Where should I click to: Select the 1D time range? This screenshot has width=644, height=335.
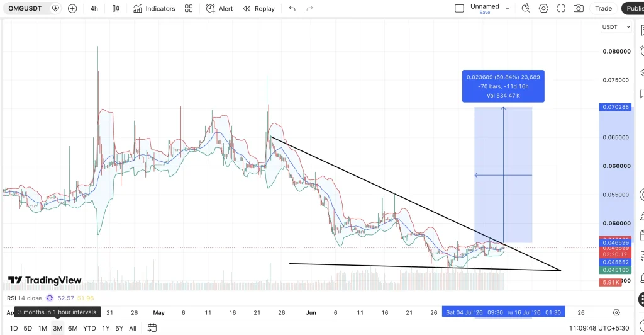[x=14, y=328]
